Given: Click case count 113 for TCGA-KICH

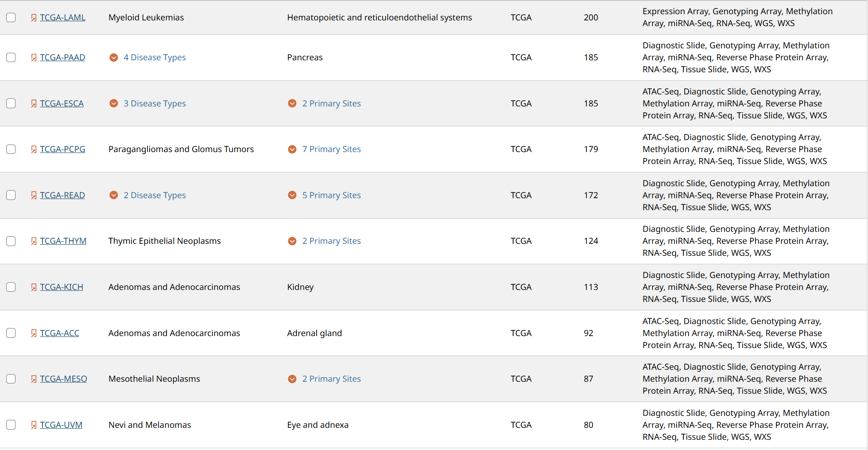Looking at the screenshot, I should point(591,287).
